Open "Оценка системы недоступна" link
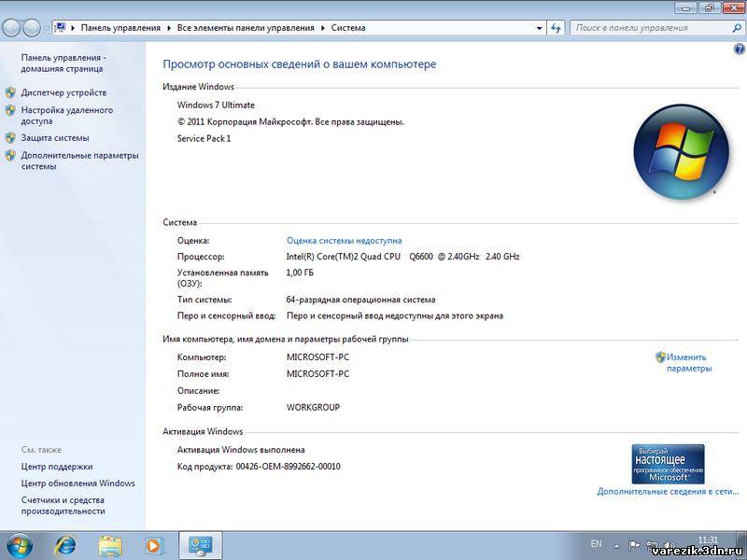Image resolution: width=747 pixels, height=560 pixels. point(344,240)
